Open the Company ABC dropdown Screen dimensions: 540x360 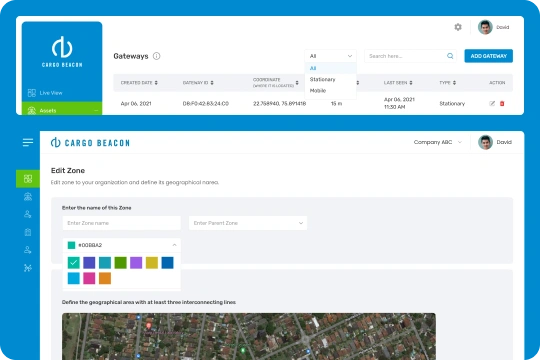pos(437,142)
